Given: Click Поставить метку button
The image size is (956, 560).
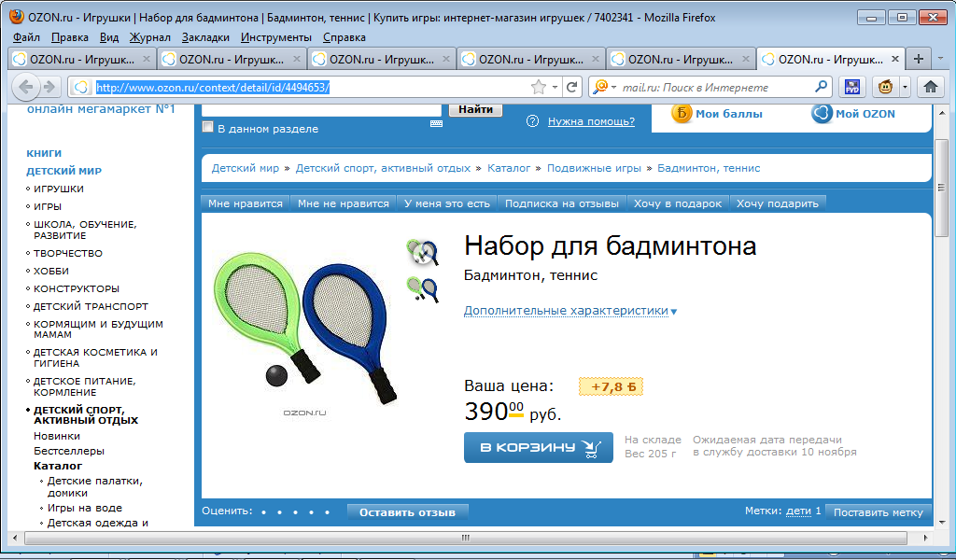Looking at the screenshot, I should click(x=878, y=512).
